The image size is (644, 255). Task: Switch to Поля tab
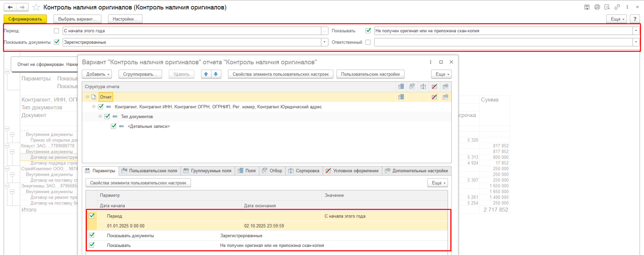(247, 171)
